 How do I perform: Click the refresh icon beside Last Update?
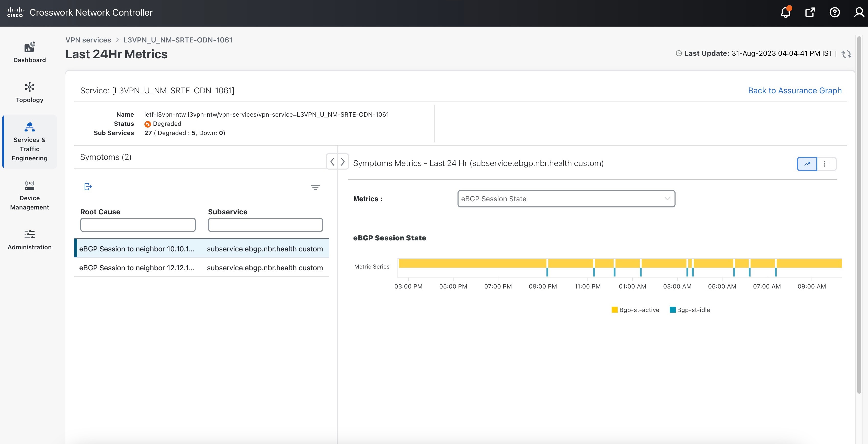(846, 54)
